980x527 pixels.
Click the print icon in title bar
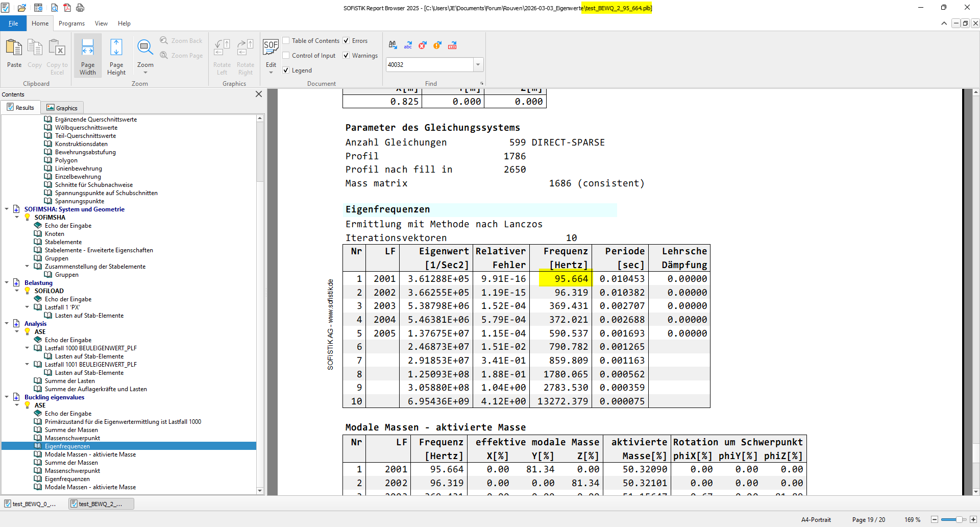[80, 8]
